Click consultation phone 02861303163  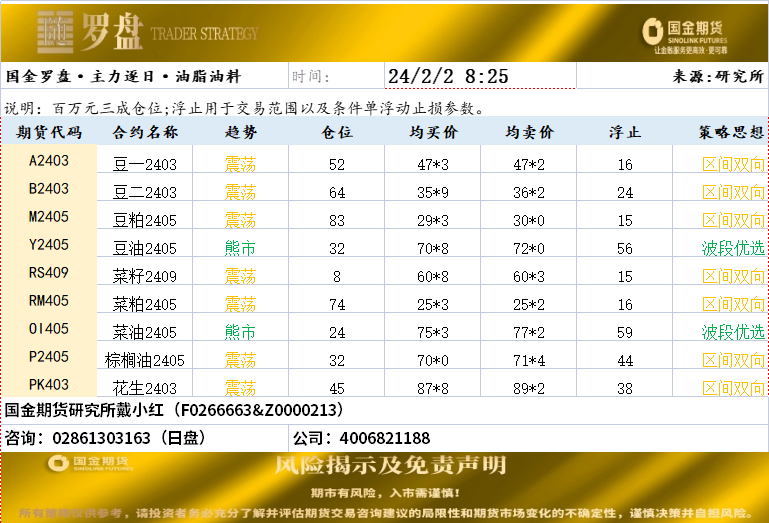pyautogui.click(x=102, y=438)
